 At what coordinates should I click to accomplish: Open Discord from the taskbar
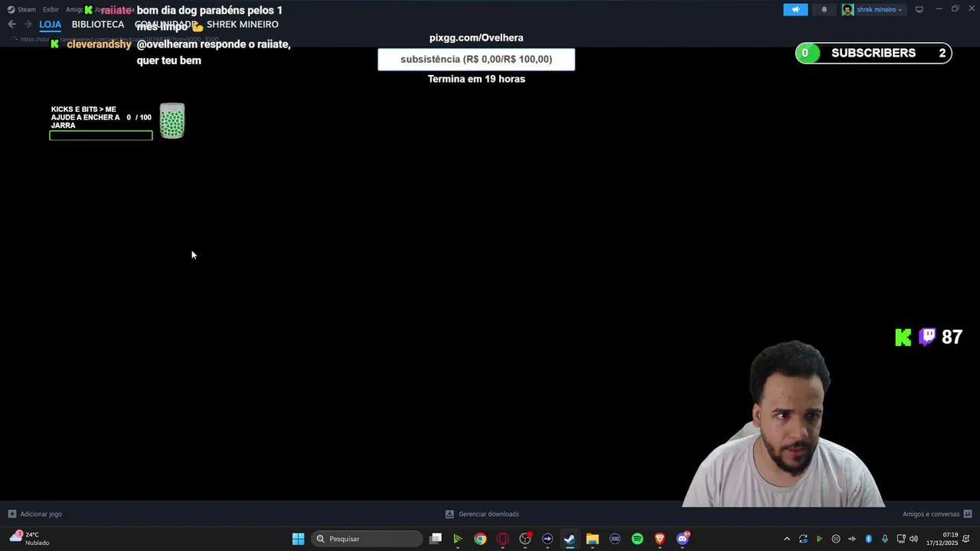(x=682, y=539)
